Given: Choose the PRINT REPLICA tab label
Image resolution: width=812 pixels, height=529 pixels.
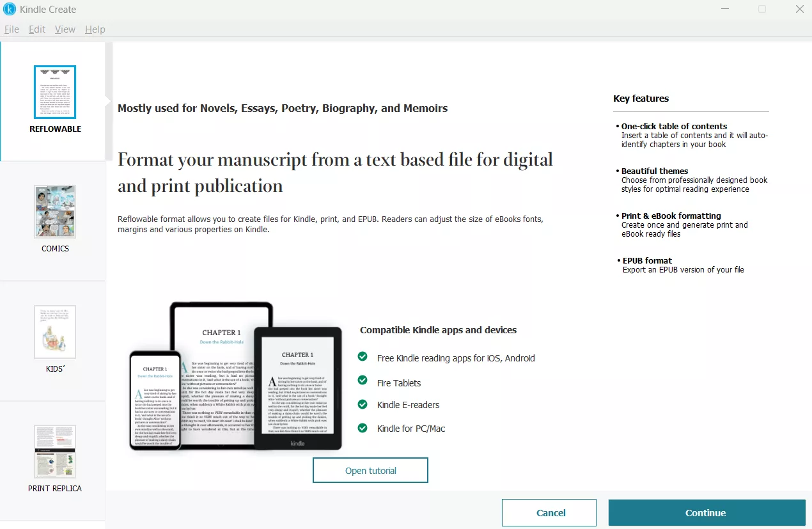Looking at the screenshot, I should pyautogui.click(x=55, y=488).
